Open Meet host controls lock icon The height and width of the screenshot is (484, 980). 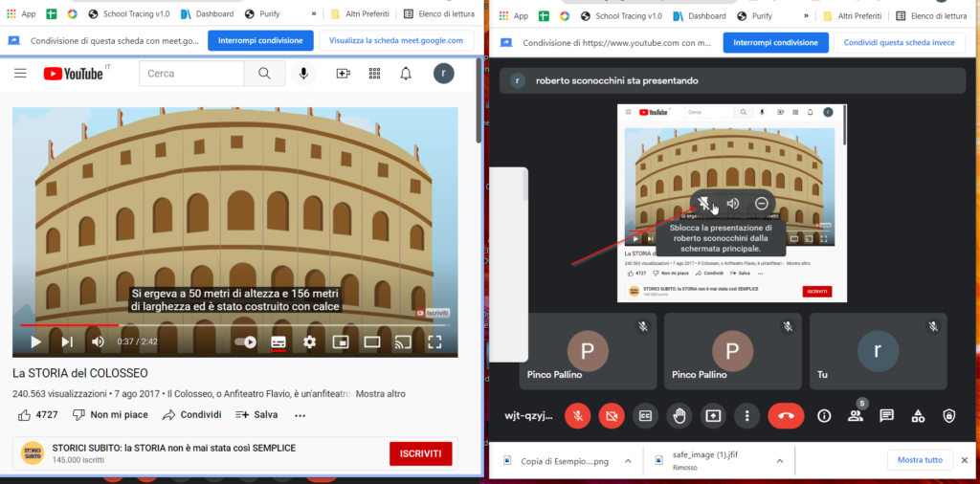click(948, 416)
